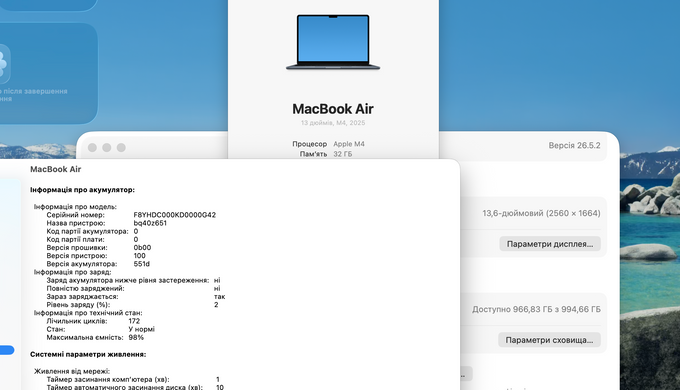The width and height of the screenshot is (680, 390).
Task: Click 'Версія 26.5.2' in the settings window
Action: (574, 145)
